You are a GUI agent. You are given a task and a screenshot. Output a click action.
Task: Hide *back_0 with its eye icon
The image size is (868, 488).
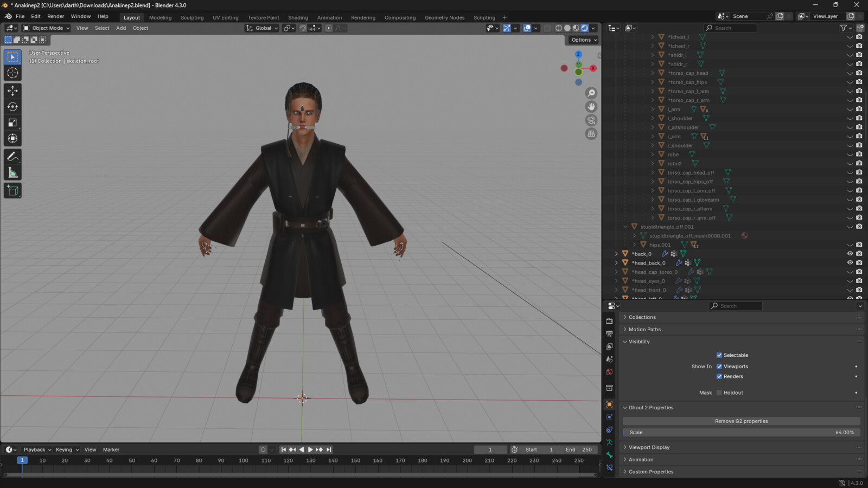tap(850, 254)
